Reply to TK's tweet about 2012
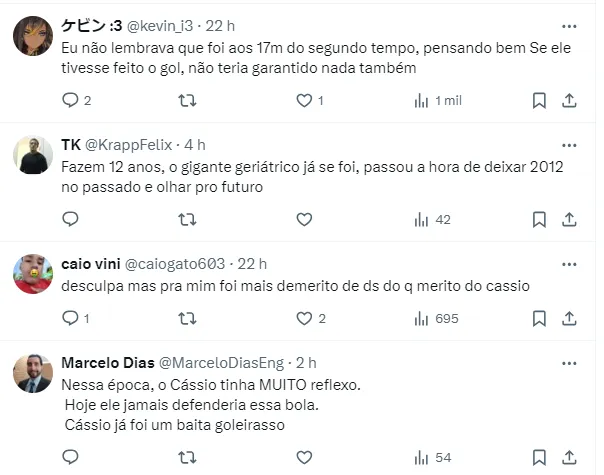604x475 pixels. click(70, 219)
